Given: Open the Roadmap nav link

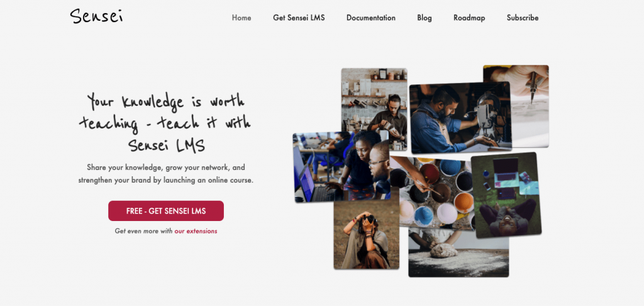Looking at the screenshot, I should 469,18.
